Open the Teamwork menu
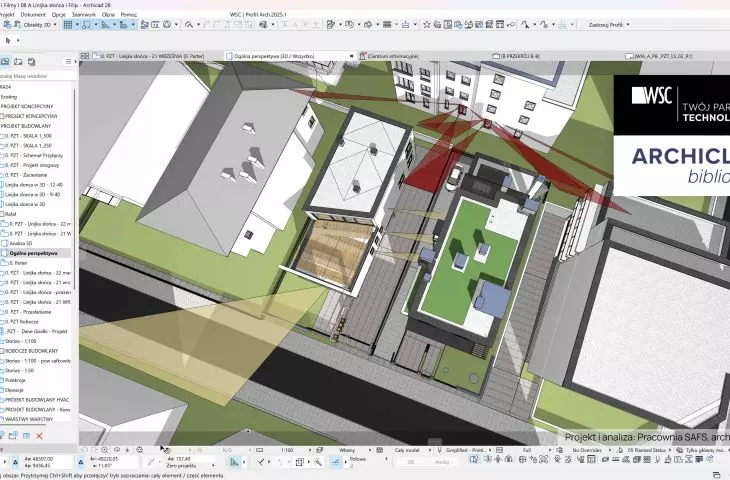This screenshot has width=730, height=480. 84,14
